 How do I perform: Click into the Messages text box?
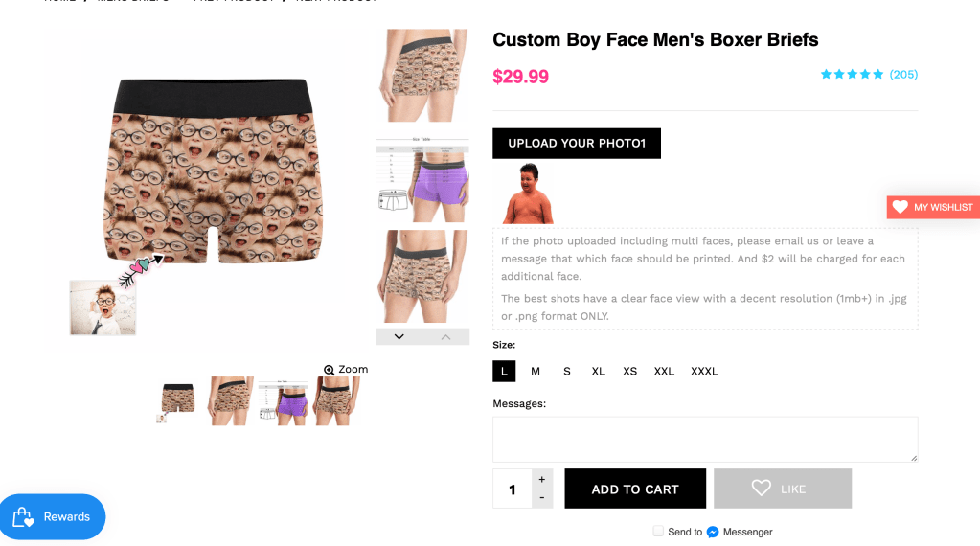tap(705, 440)
